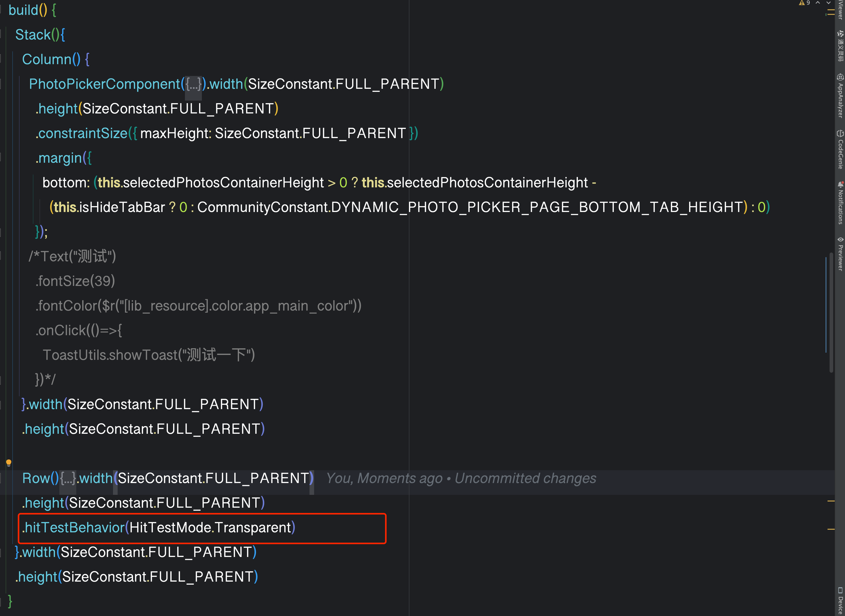845x616 pixels.
Task: Click '.hitTestBehavior' method name
Action: click(x=73, y=528)
